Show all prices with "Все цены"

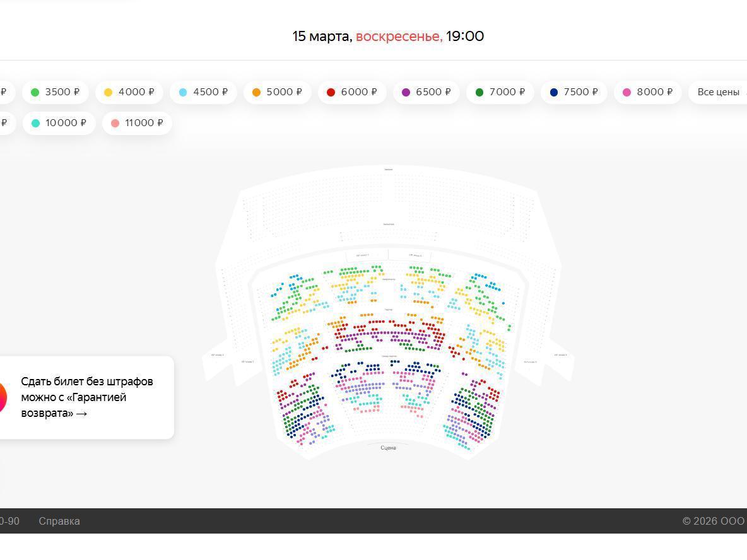click(718, 92)
